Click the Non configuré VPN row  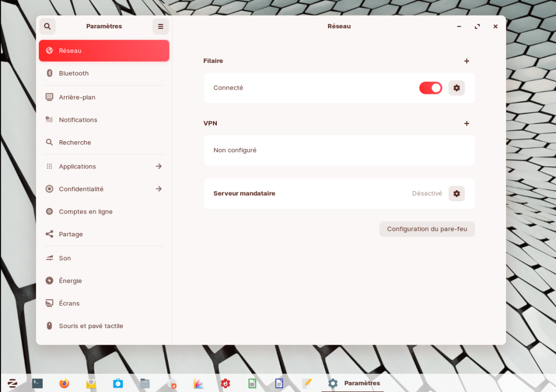pos(339,150)
